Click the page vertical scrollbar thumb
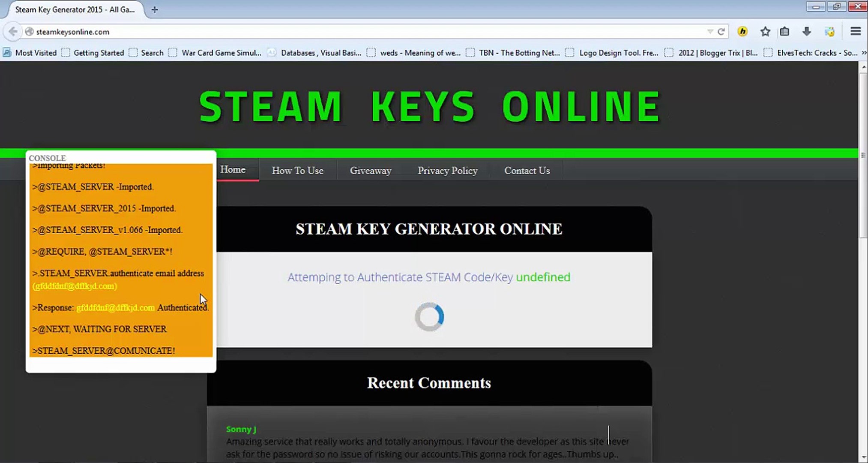The height and width of the screenshot is (463, 868). [x=863, y=155]
